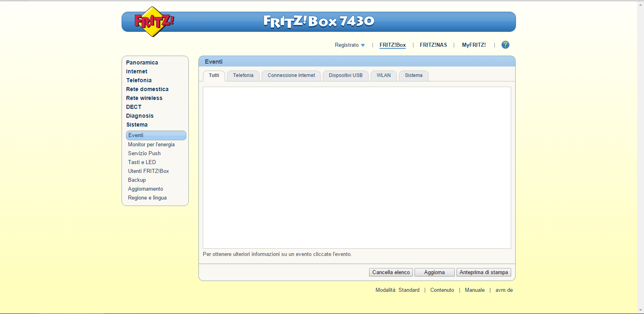Click the Modalità: Standard footer link
Viewport: 644px width, 314px height.
397,290
